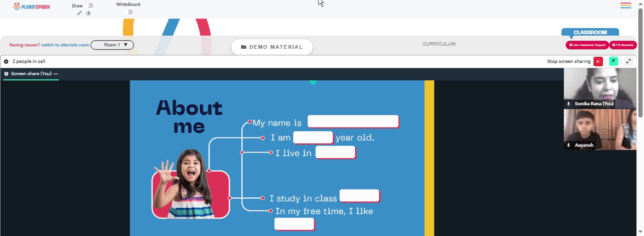Toggle the WhiteBoard switch
The width and height of the screenshot is (644, 236).
[x=129, y=12]
